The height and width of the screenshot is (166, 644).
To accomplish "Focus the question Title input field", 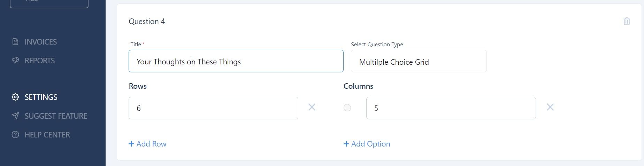I will point(236,61).
